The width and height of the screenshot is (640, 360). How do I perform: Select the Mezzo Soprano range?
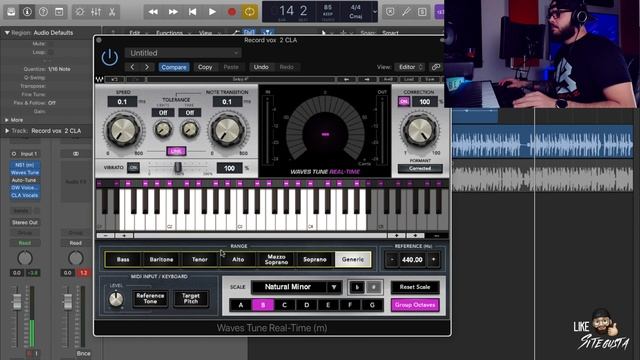(x=276, y=259)
